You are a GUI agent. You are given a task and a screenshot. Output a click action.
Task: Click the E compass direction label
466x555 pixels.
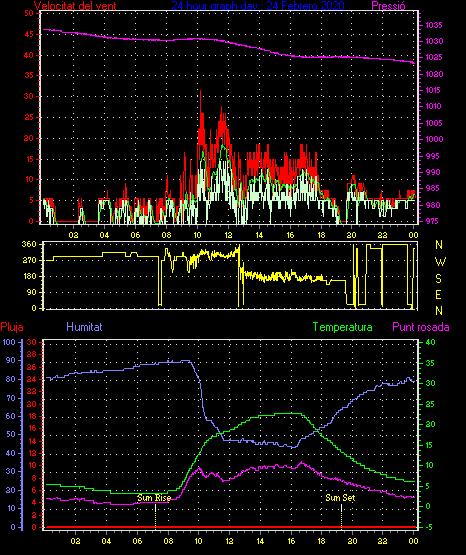[438, 294]
